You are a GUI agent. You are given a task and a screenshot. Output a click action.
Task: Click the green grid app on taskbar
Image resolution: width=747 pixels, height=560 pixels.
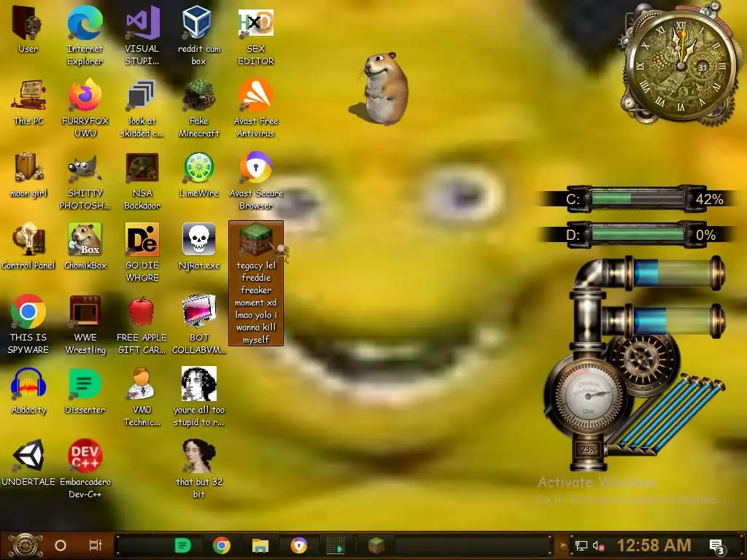pyautogui.click(x=336, y=545)
